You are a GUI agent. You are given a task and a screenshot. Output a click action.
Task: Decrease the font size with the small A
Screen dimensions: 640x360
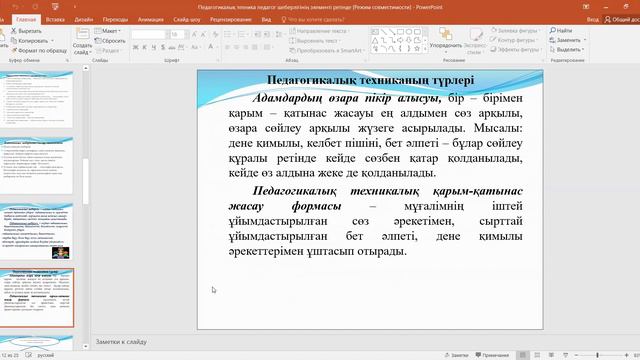tap(203, 35)
